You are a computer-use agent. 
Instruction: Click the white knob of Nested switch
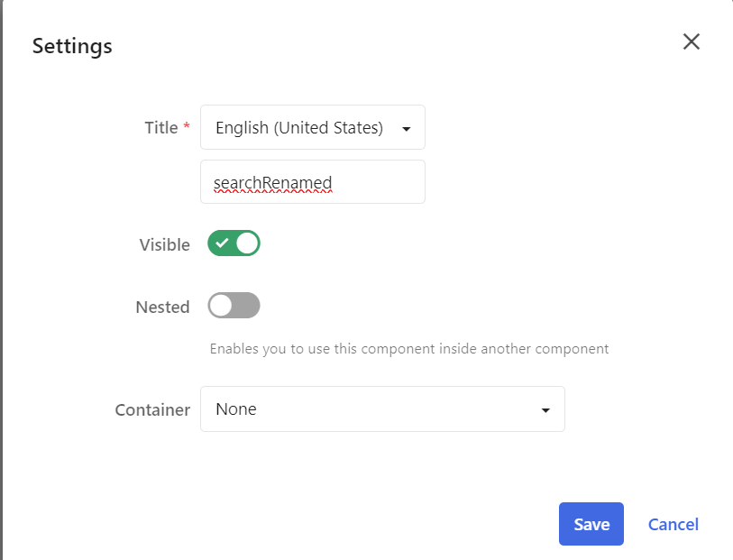tap(221, 306)
